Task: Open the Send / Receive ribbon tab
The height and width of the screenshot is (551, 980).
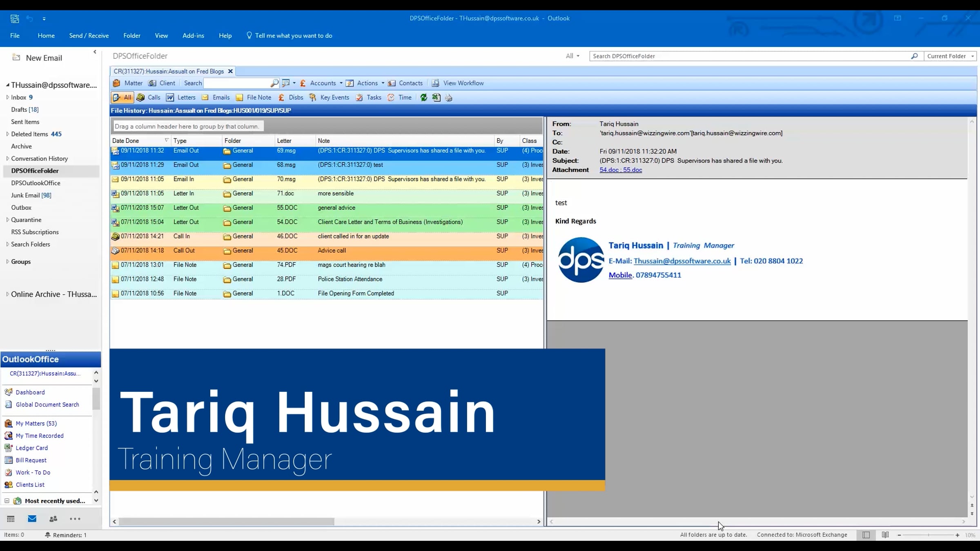Action: (x=89, y=36)
